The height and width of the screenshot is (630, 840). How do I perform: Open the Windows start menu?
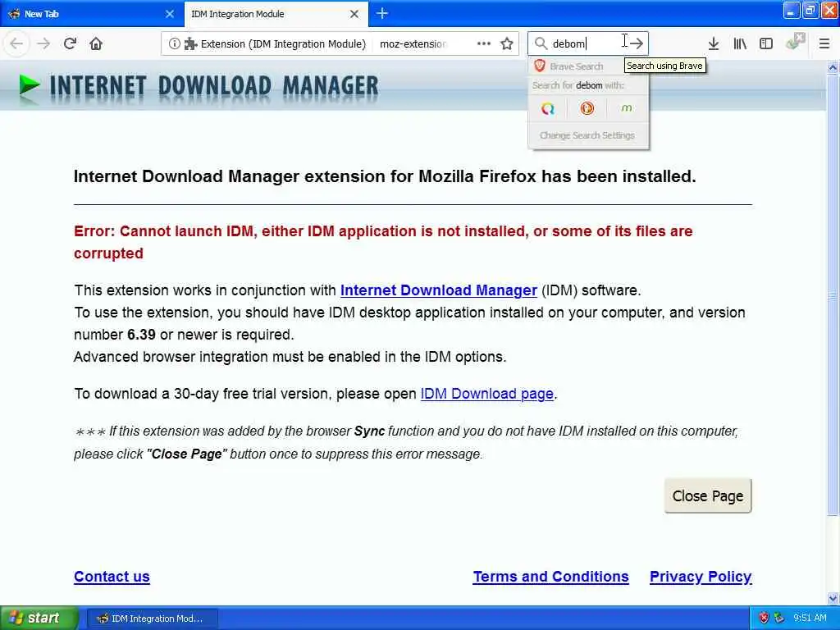39,618
